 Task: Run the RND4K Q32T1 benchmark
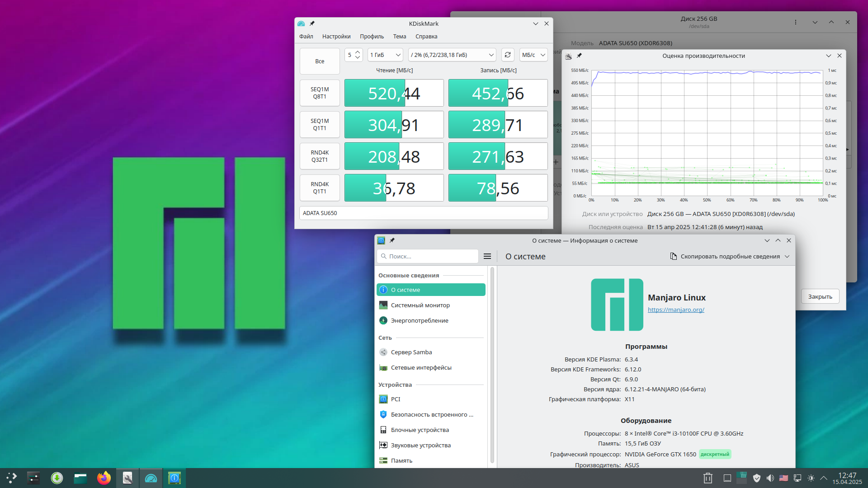320,156
